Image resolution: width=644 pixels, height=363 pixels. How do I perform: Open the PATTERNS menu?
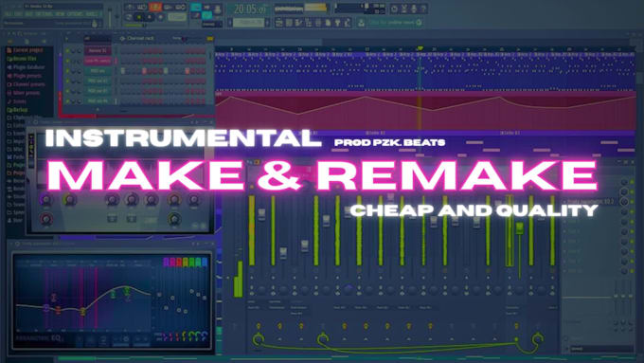click(x=44, y=14)
